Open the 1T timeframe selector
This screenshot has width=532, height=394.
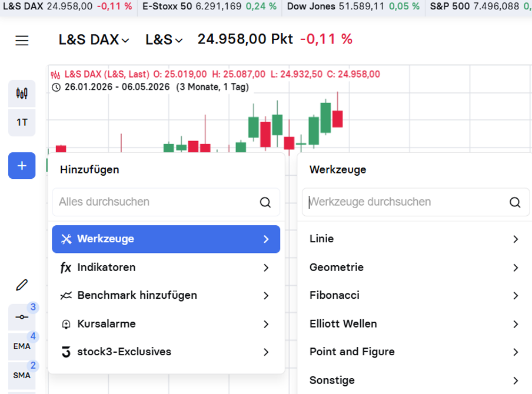(x=22, y=122)
